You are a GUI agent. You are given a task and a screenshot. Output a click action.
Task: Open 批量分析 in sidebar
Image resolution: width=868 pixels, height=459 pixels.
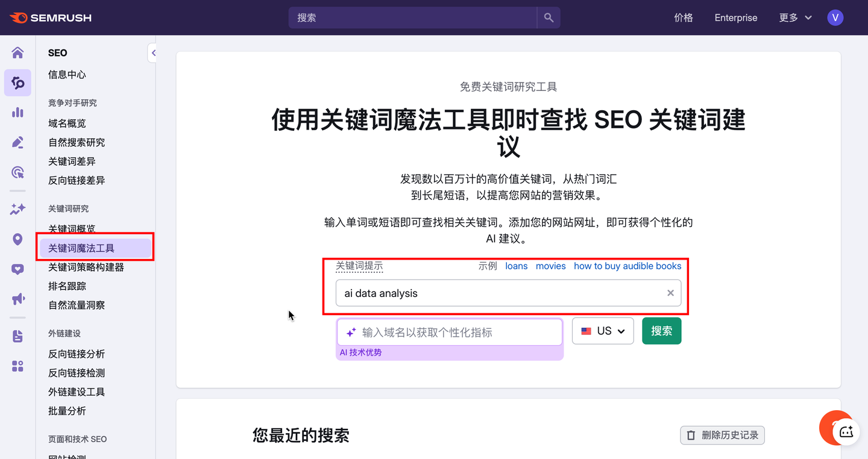(67, 411)
